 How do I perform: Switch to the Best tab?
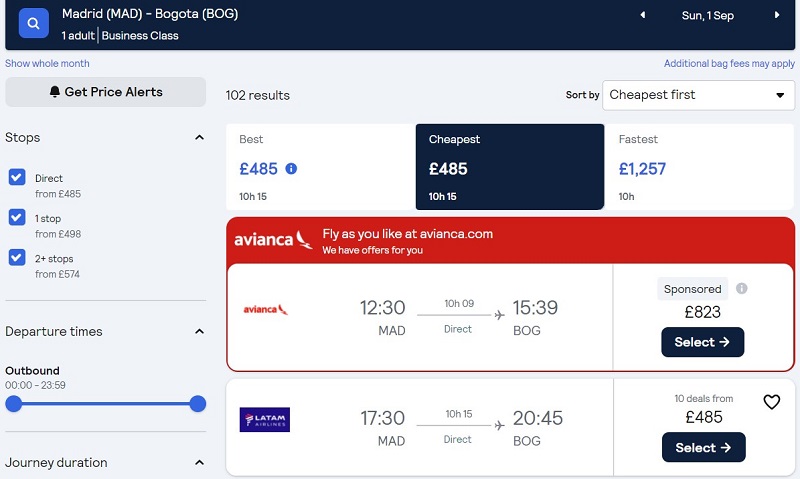(x=320, y=167)
